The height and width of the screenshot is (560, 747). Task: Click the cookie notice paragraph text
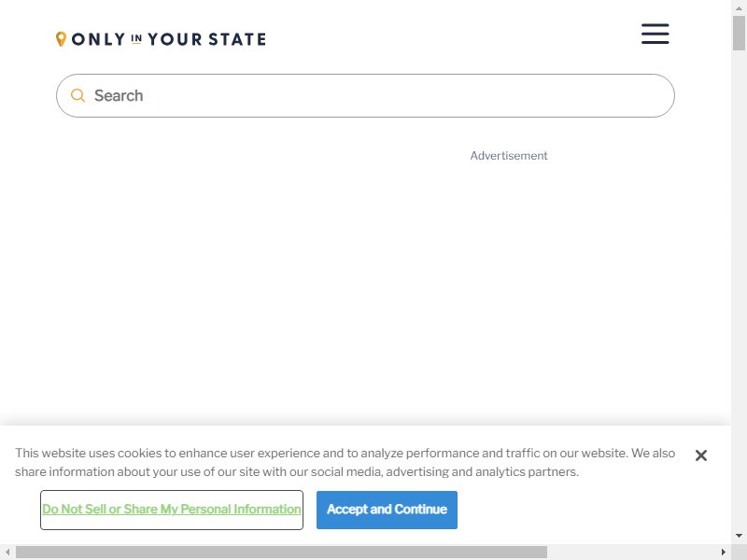coord(345,462)
